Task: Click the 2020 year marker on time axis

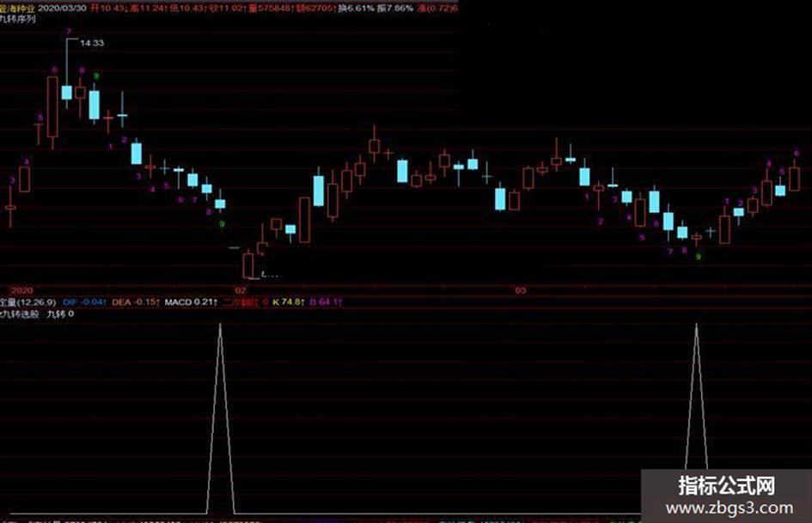Action: pyautogui.click(x=21, y=290)
